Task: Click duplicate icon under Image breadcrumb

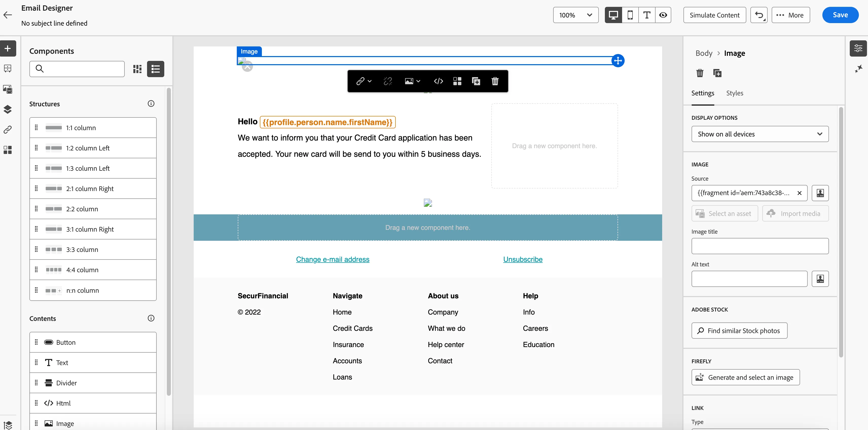Action: tap(717, 73)
